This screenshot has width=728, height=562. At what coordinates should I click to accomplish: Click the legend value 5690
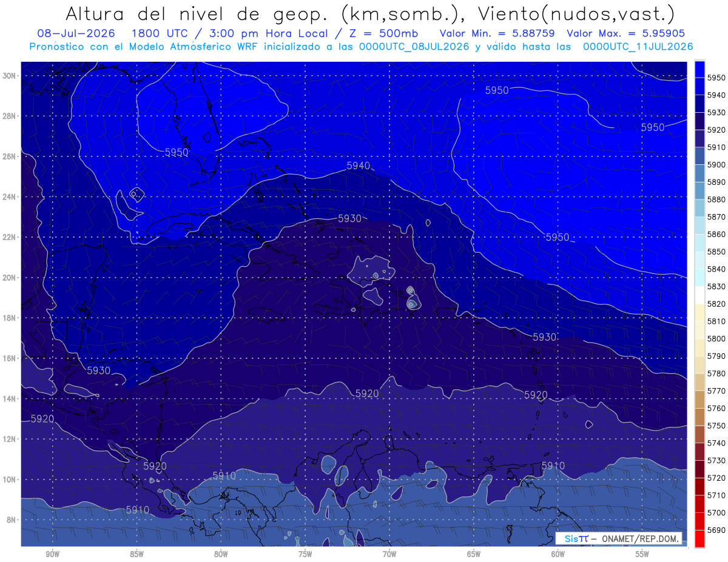pyautogui.click(x=716, y=530)
